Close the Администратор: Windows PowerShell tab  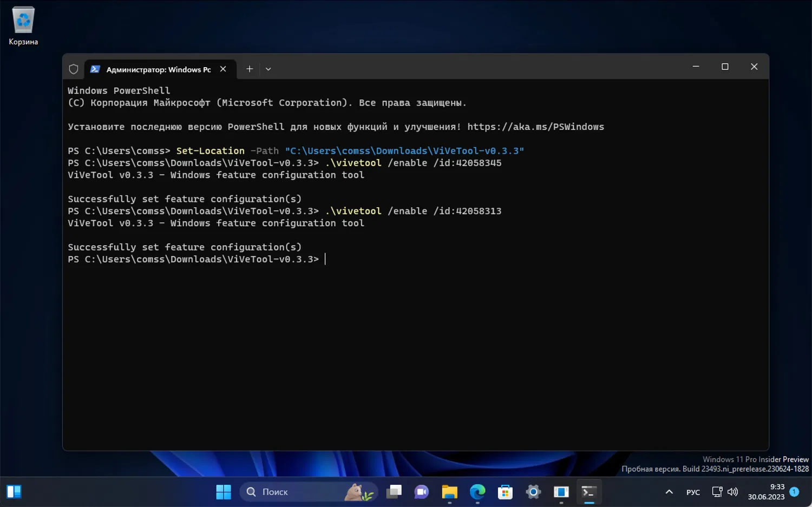pyautogui.click(x=223, y=69)
